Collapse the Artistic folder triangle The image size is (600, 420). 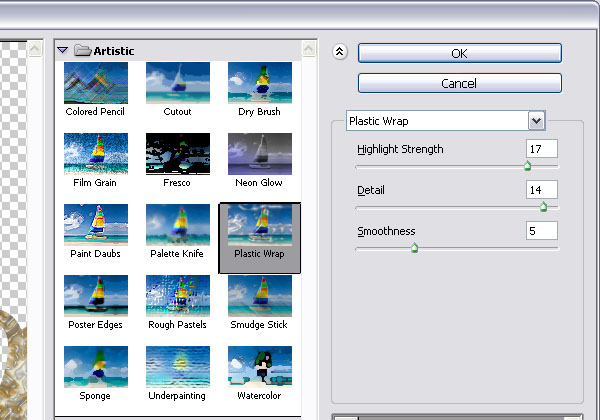point(62,50)
